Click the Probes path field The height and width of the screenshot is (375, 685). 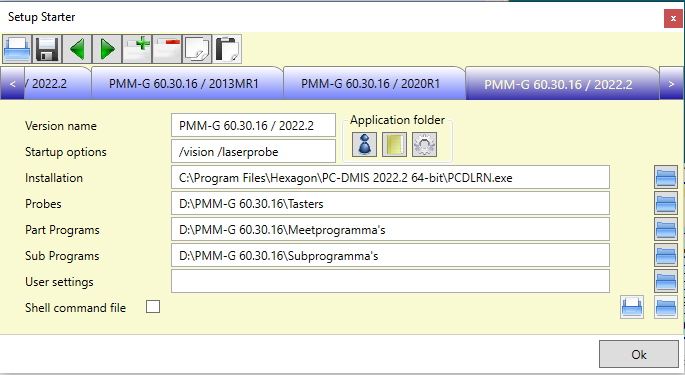click(390, 203)
